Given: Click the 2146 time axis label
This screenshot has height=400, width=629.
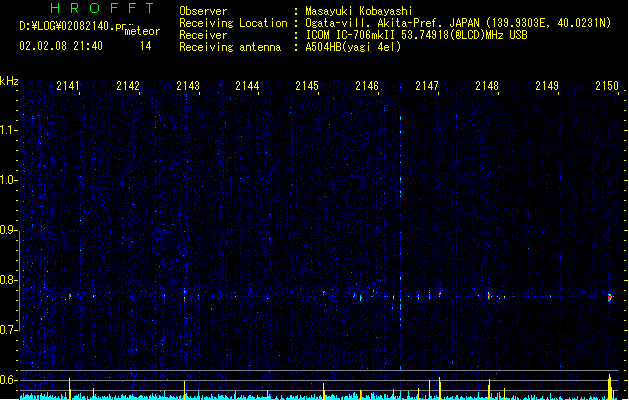Looking at the screenshot, I should [x=367, y=86].
